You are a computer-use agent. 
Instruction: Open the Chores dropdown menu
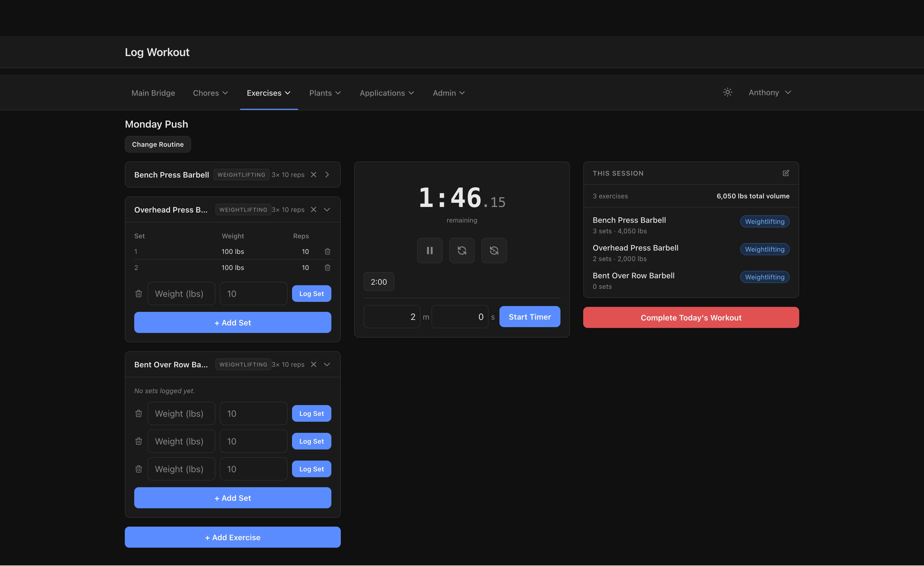pyautogui.click(x=210, y=93)
